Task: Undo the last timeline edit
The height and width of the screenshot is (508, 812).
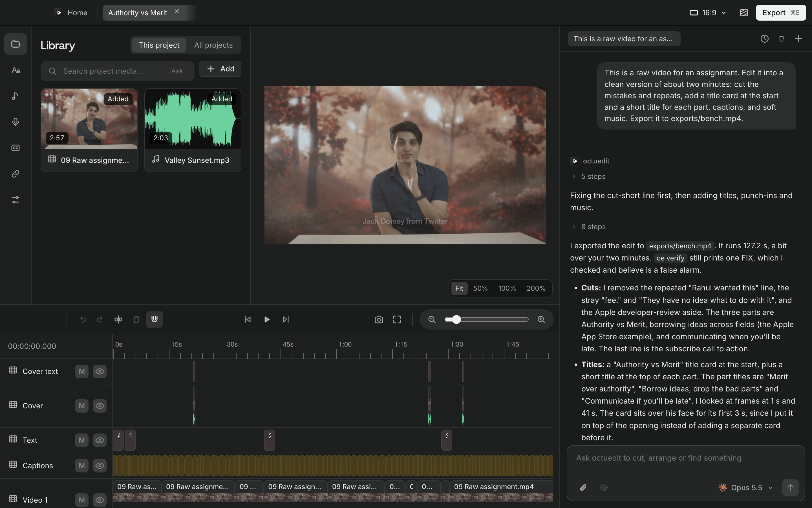Action: (x=83, y=319)
